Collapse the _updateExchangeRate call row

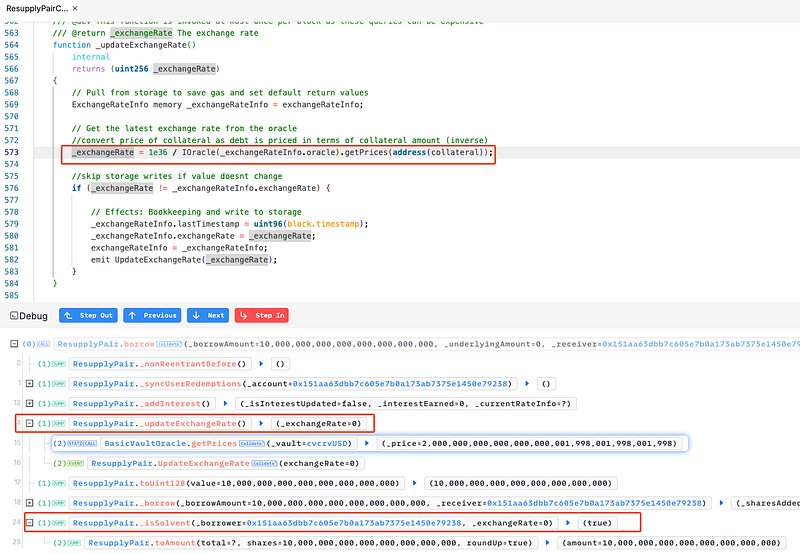click(30, 423)
